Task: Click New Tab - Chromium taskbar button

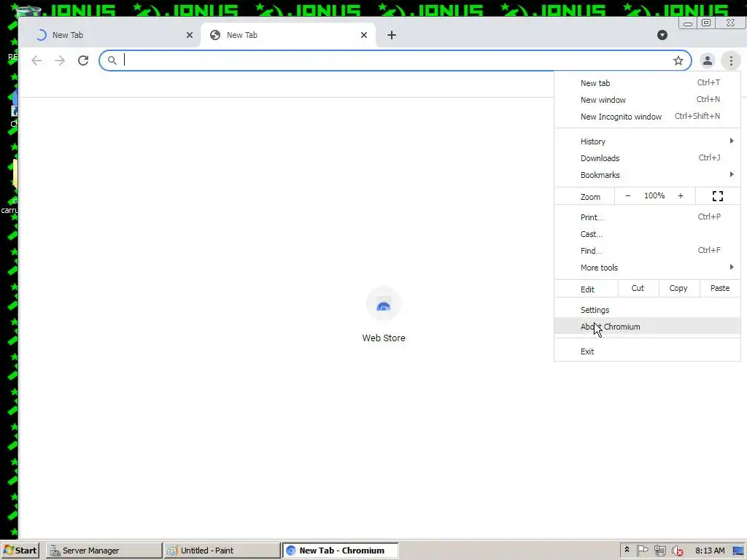Action: pyautogui.click(x=340, y=551)
